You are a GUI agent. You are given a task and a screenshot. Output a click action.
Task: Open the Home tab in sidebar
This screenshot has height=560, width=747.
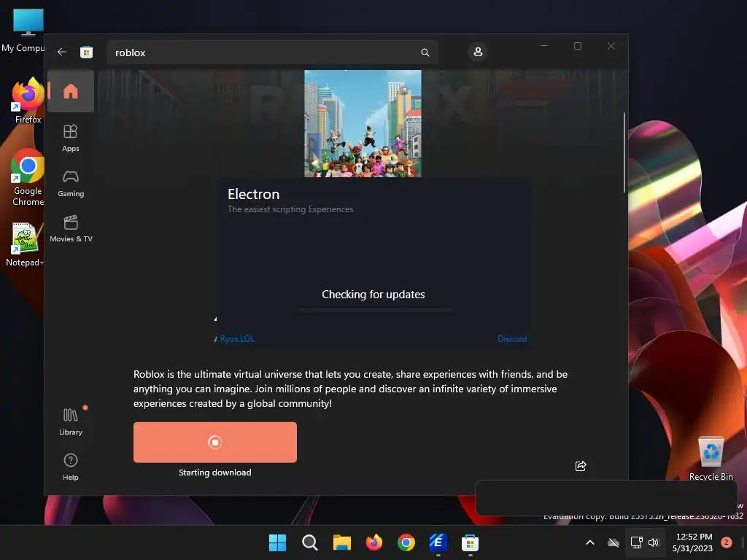tap(71, 91)
